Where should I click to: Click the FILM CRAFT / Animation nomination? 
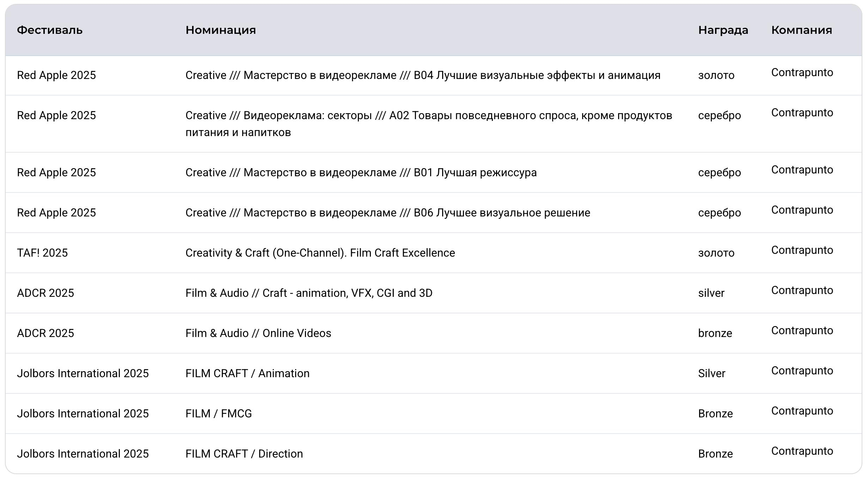coord(247,373)
